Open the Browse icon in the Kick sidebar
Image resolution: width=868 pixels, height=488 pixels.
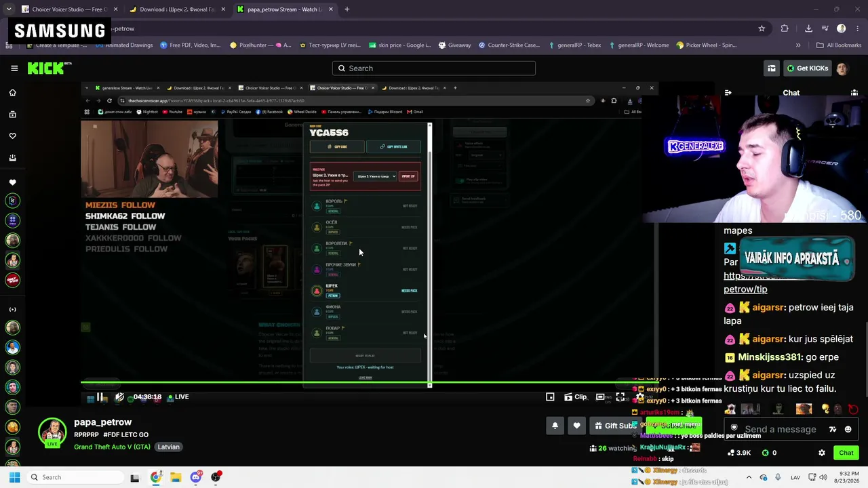click(12, 115)
